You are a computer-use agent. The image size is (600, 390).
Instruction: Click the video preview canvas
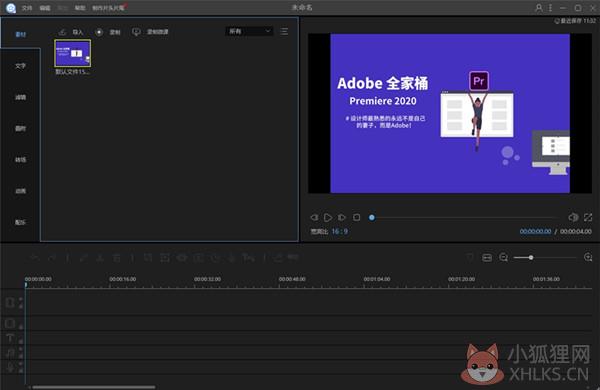click(x=450, y=113)
